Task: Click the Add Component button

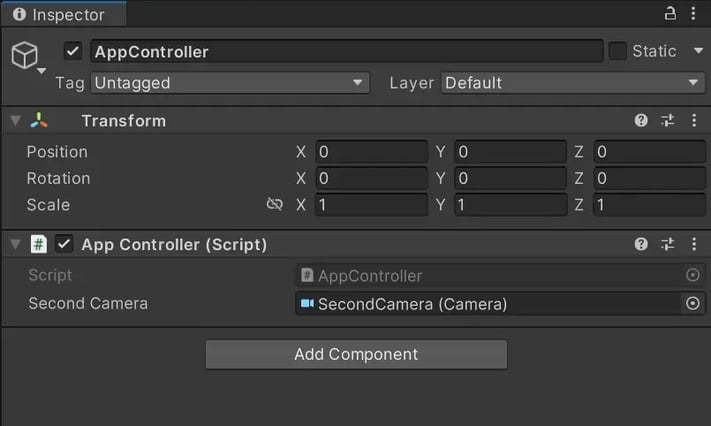Action: [x=356, y=354]
